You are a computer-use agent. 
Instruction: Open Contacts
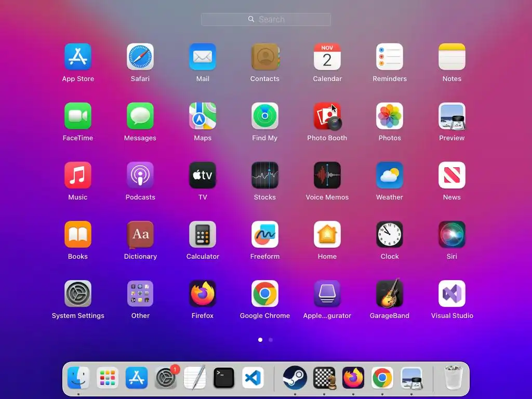pyautogui.click(x=265, y=57)
